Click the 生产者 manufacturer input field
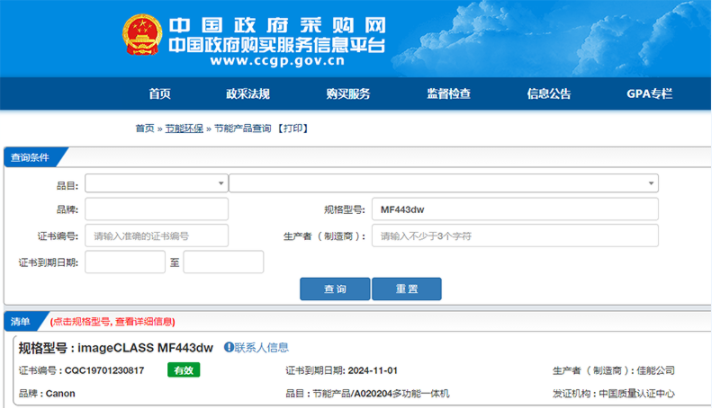Screen dimensions: 712x408 point(514,236)
